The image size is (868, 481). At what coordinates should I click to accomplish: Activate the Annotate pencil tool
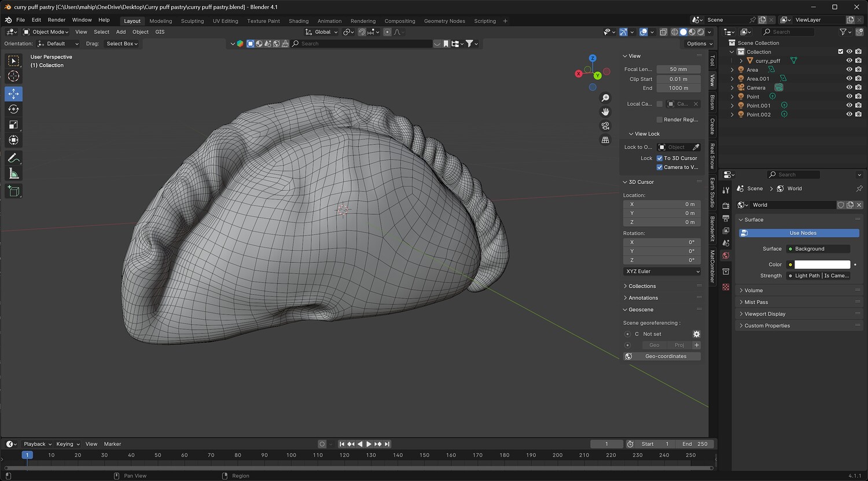click(13, 158)
